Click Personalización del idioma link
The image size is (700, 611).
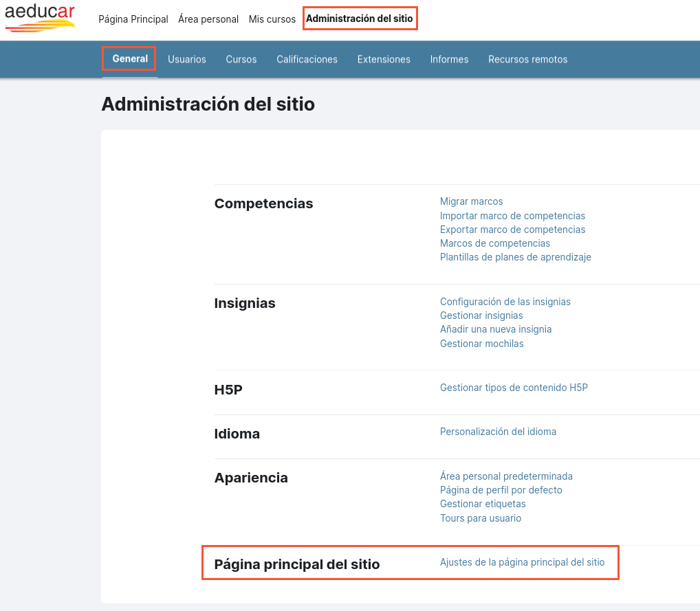498,432
